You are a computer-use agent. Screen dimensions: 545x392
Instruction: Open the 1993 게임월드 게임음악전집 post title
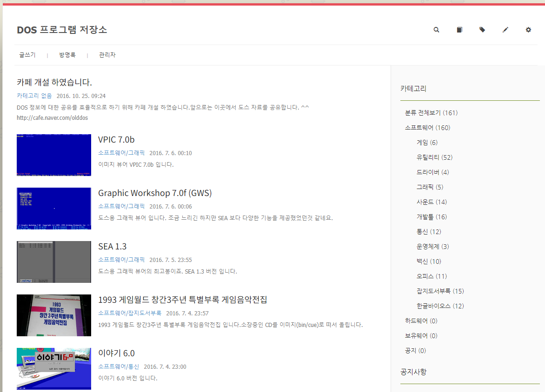(x=182, y=300)
